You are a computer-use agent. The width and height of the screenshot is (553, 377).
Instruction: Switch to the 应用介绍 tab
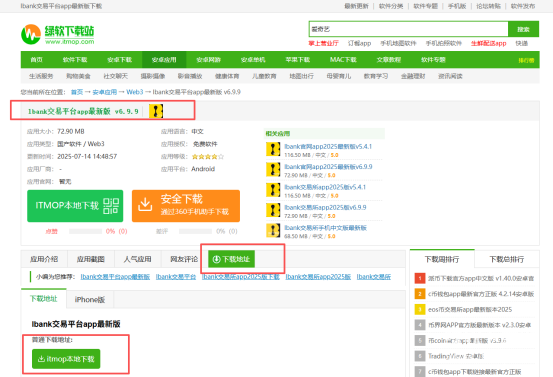(44, 259)
